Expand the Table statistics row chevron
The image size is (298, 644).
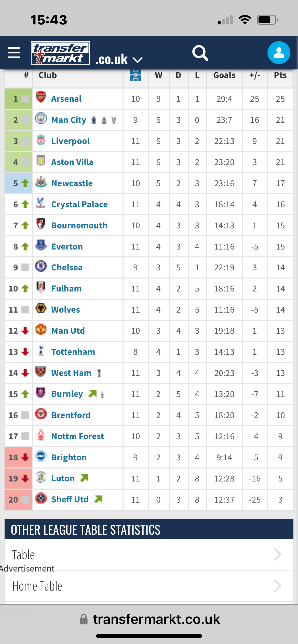[x=278, y=554]
